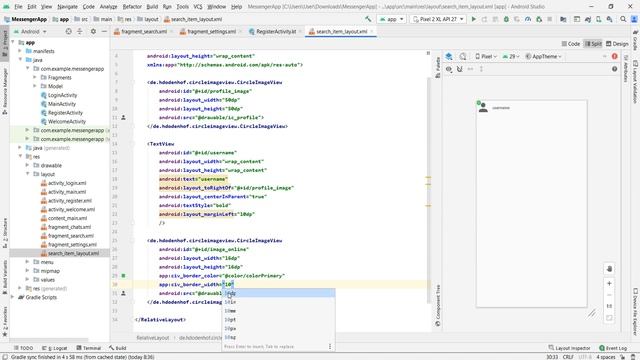640x360 pixels.
Task: Open the Event Log
Action: [613, 348]
